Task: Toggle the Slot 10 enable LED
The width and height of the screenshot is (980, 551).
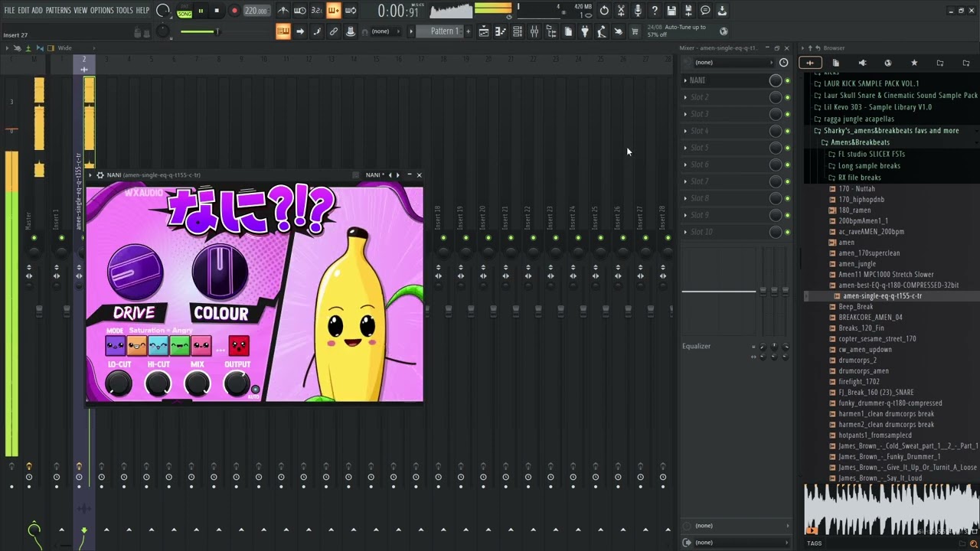Action: point(787,232)
